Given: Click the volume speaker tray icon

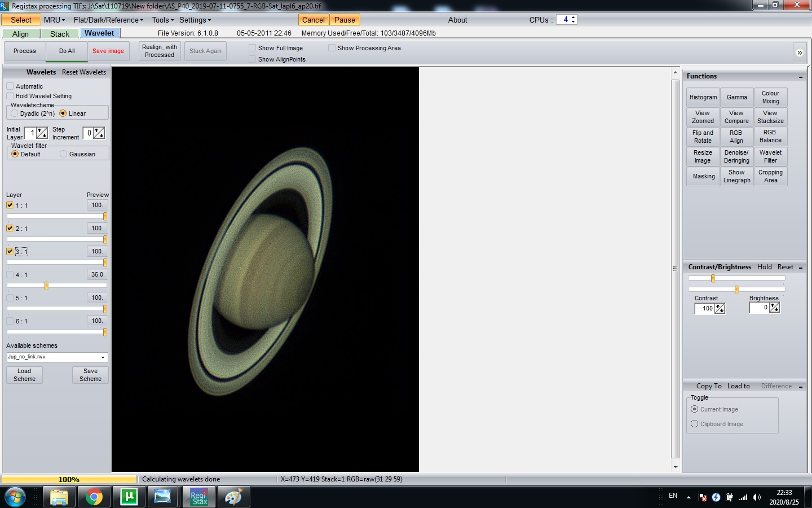Looking at the screenshot, I should [757, 497].
